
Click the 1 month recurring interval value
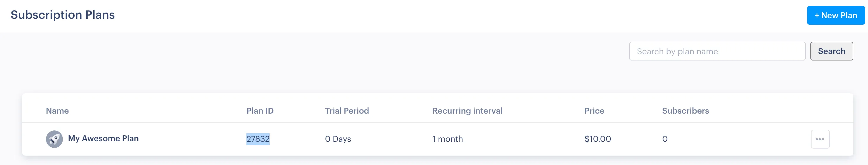[447, 139]
